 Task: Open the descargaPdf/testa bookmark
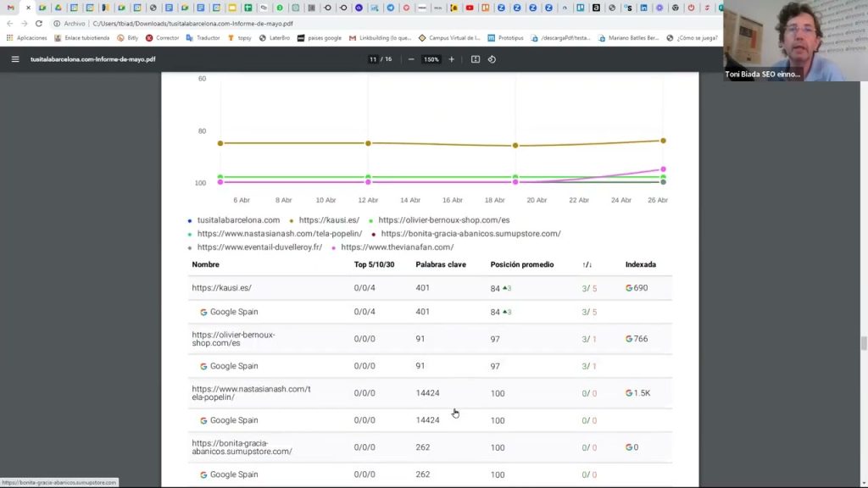tap(560, 38)
